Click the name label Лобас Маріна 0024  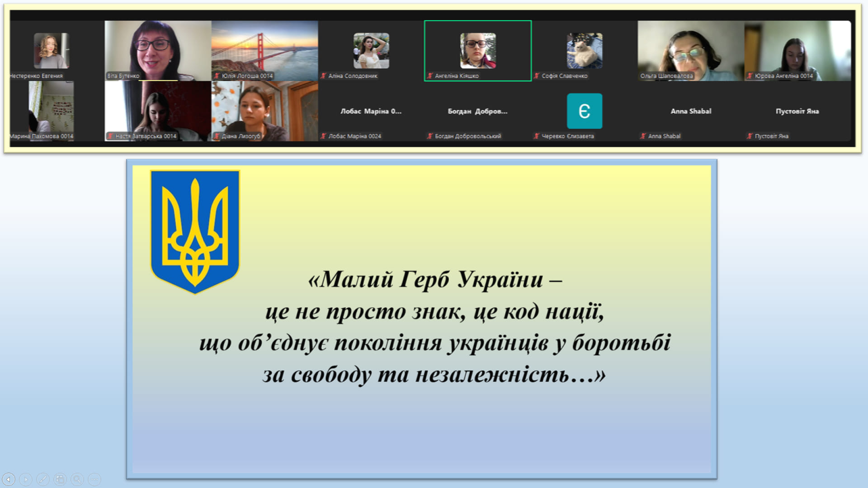[354, 136]
